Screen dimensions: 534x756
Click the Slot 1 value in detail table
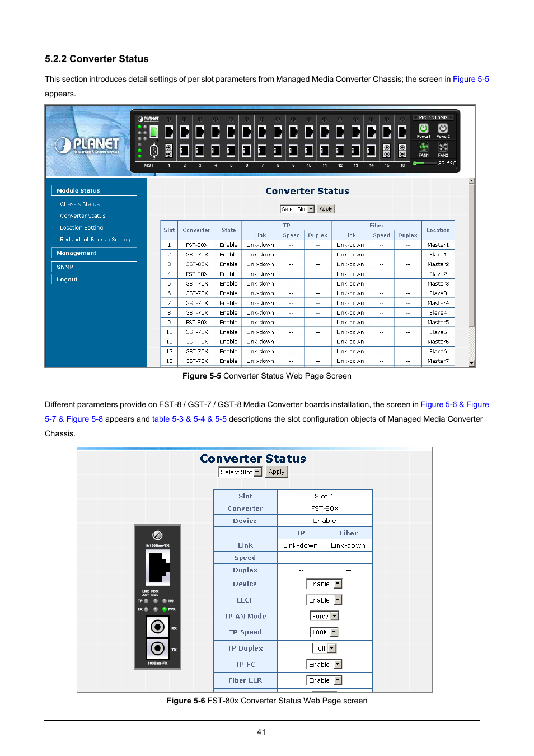point(324,496)
